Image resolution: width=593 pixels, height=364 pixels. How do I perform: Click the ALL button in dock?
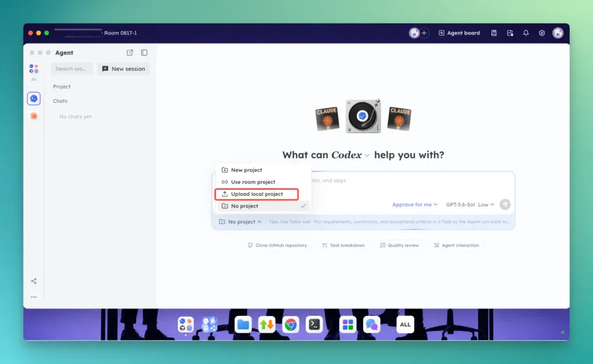[405, 324]
